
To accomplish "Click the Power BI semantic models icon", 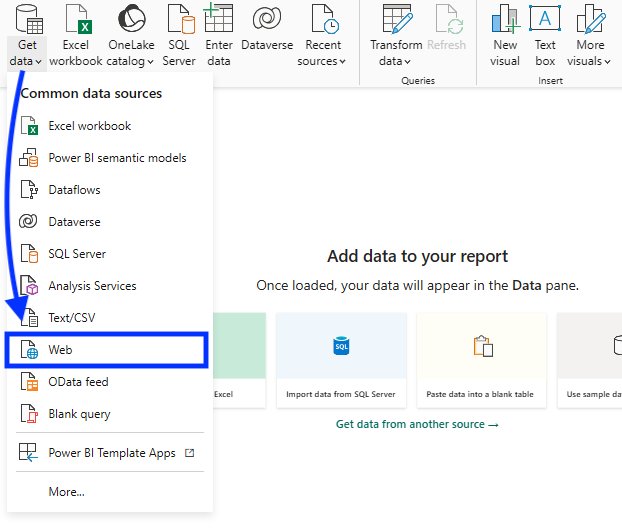I will click(x=29, y=158).
